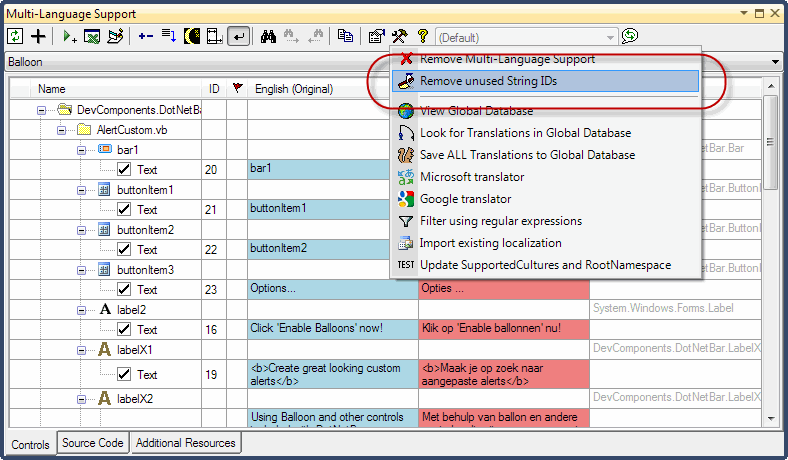Toggle the word wrap return-arrow button
788x460 pixels.
pos(238,36)
